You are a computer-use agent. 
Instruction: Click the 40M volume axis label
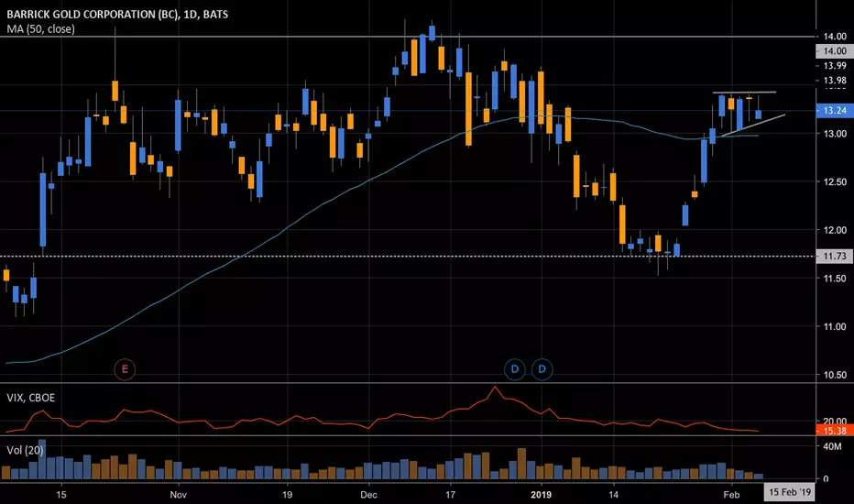(833, 446)
